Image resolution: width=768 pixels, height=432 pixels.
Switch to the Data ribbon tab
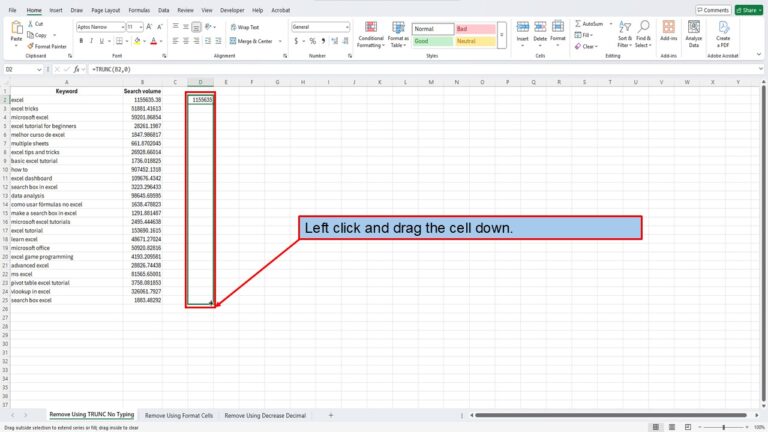164,10
